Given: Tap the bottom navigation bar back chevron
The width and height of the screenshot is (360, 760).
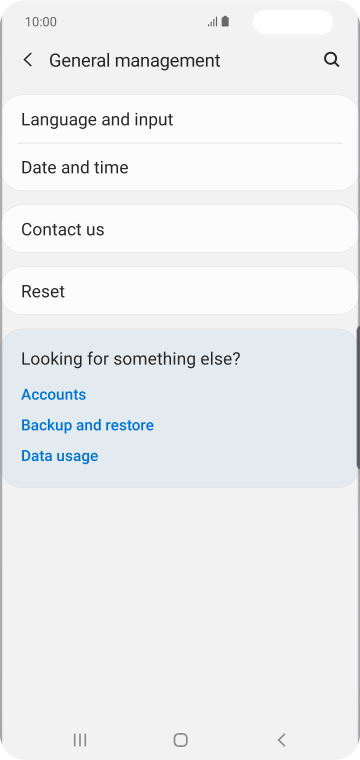Looking at the screenshot, I should point(281,740).
